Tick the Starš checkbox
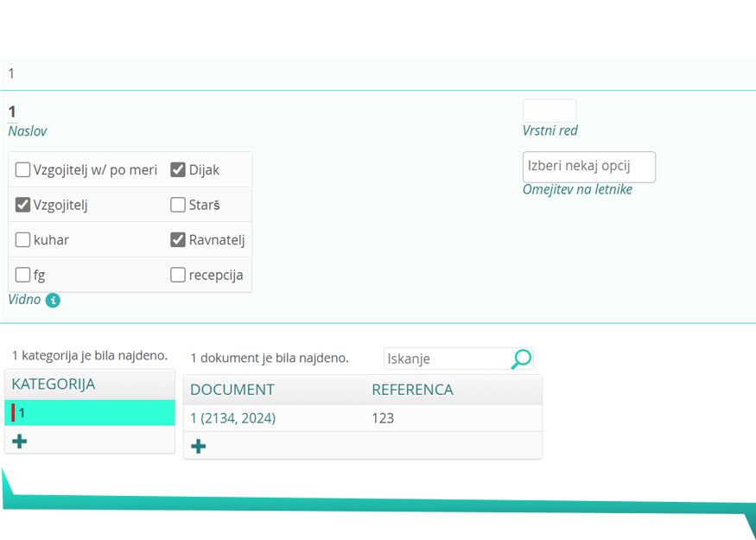This screenshot has width=756, height=540. pyautogui.click(x=178, y=205)
